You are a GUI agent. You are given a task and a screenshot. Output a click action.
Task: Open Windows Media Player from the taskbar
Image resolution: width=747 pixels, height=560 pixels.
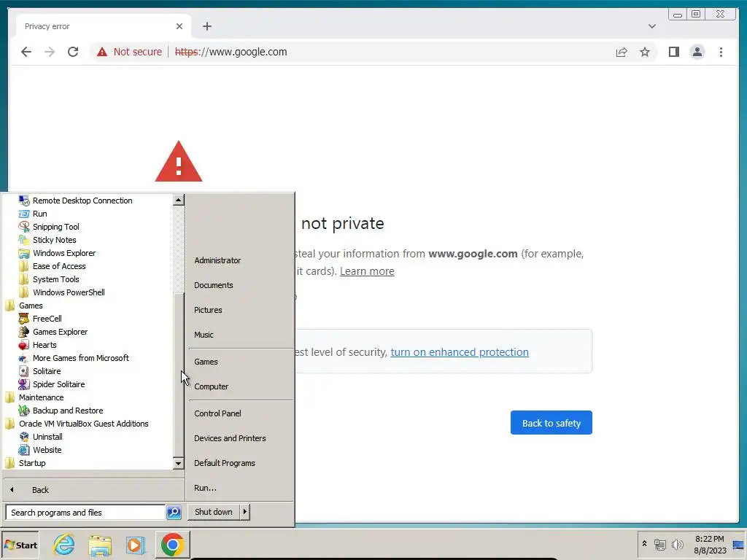click(135, 545)
